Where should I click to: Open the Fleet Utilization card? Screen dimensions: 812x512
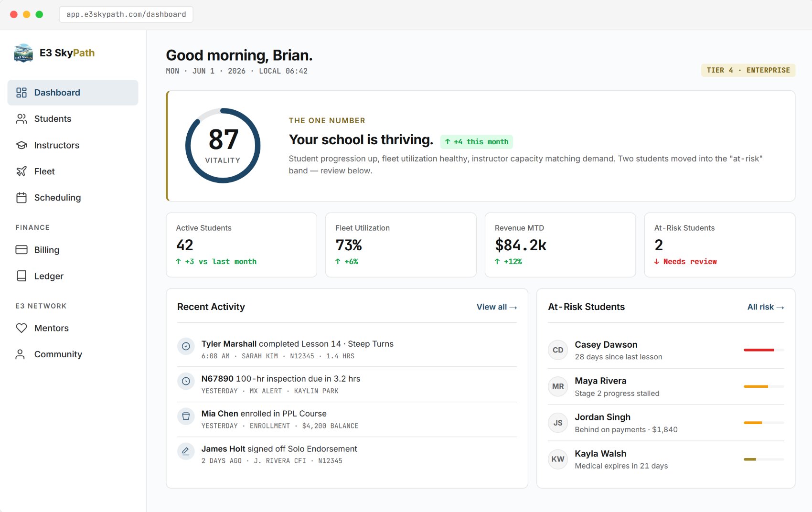[x=401, y=245]
